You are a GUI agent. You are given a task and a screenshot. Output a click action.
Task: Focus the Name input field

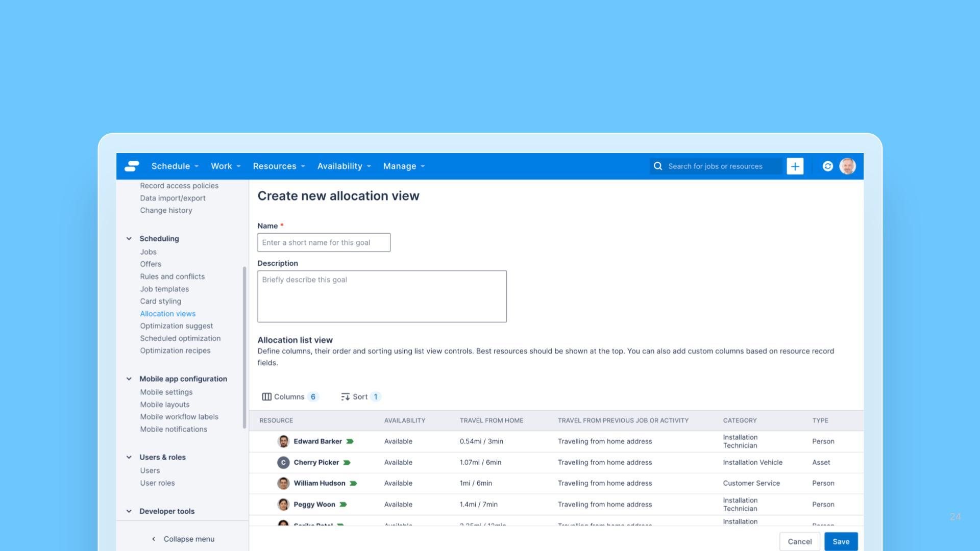point(324,243)
